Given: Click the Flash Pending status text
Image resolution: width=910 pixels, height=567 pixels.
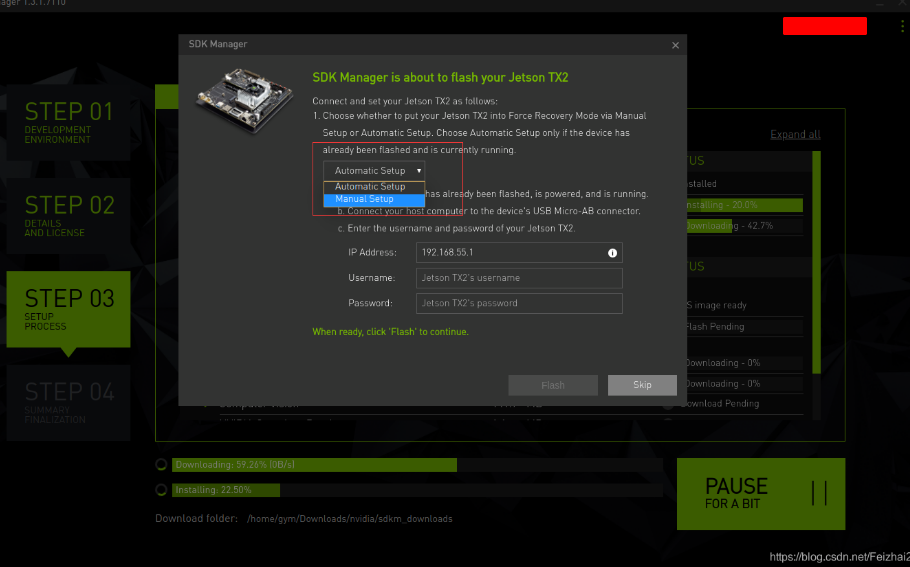Looking at the screenshot, I should [715, 327].
